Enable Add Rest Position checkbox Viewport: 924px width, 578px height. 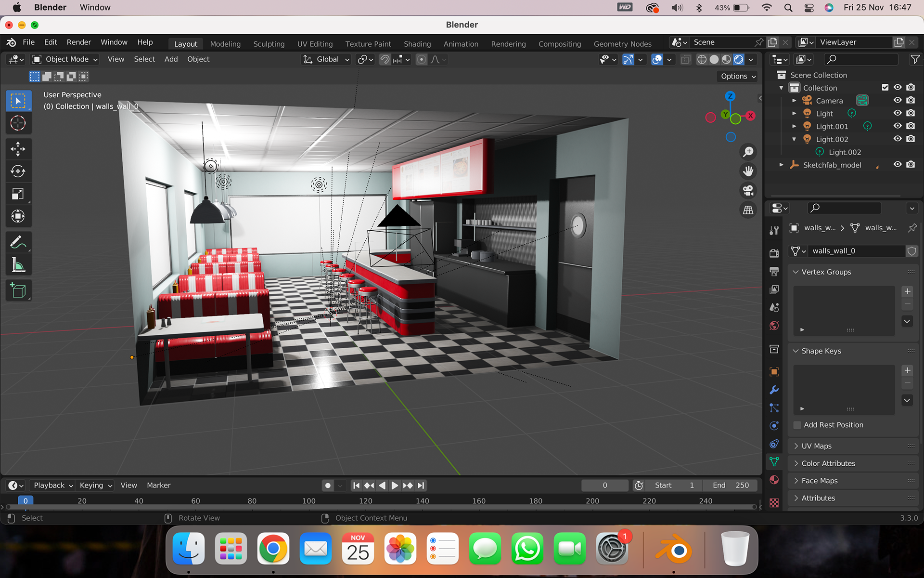pyautogui.click(x=797, y=425)
